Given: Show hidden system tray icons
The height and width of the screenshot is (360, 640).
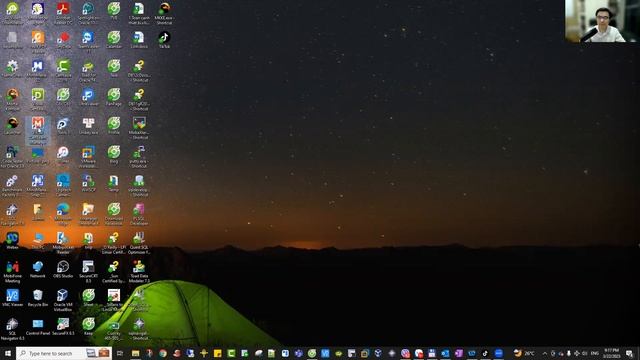Looking at the screenshot, I should point(544,353).
